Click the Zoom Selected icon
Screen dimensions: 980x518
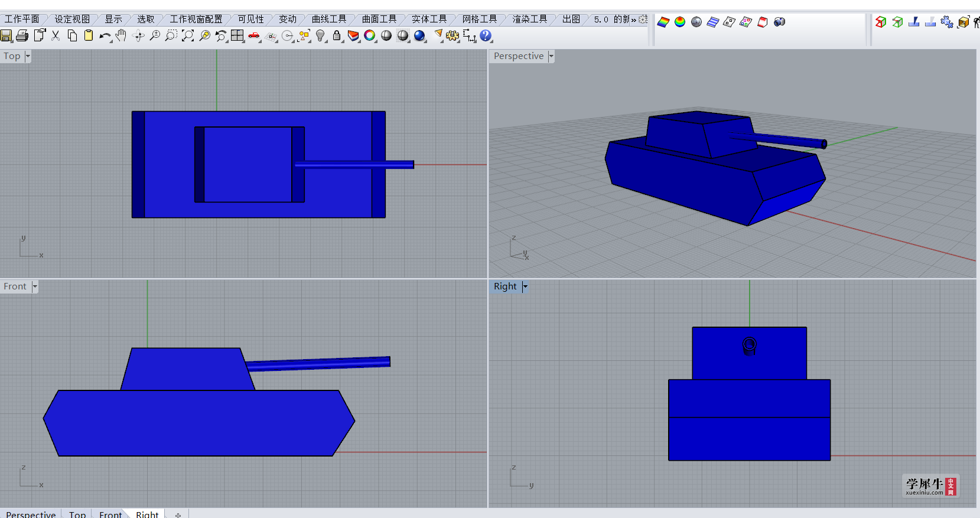tap(204, 36)
